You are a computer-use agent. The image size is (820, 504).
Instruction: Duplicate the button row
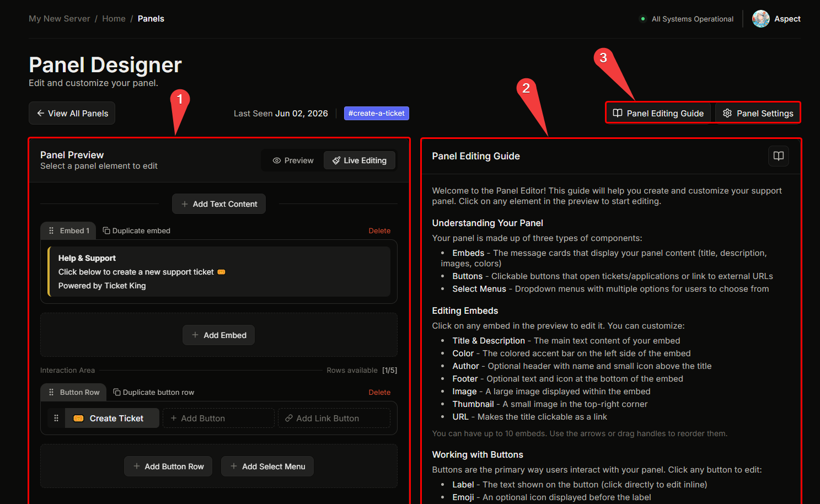click(x=154, y=392)
